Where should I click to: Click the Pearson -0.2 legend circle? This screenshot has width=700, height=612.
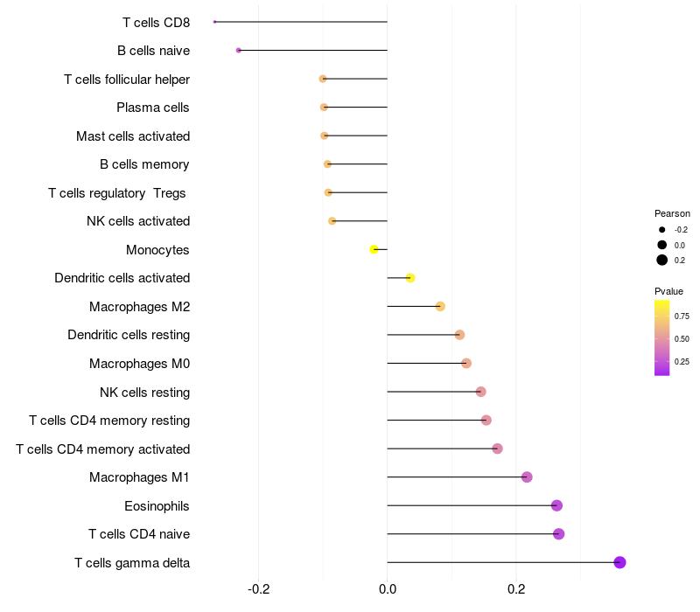pos(661,230)
